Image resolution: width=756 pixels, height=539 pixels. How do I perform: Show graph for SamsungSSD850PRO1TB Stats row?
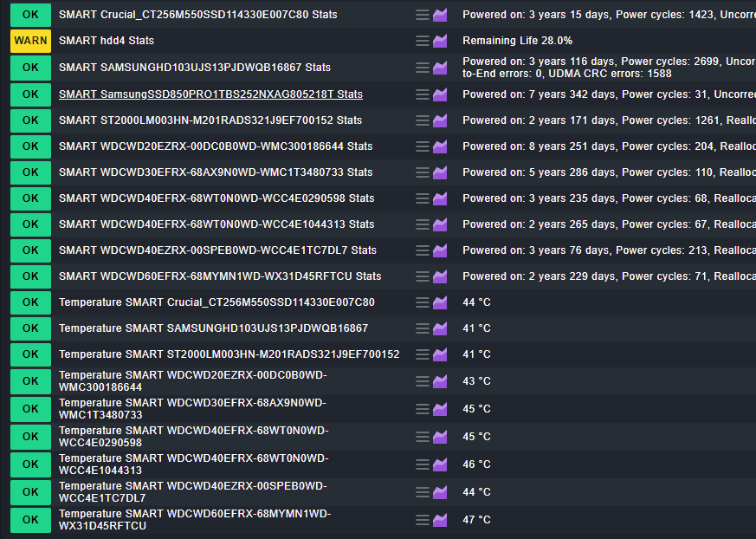[x=440, y=94]
